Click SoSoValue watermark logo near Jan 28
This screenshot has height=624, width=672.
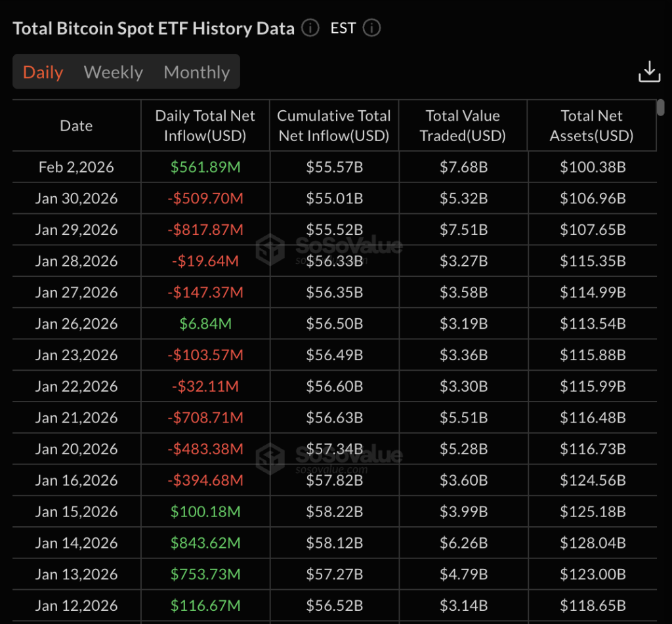[x=269, y=249]
